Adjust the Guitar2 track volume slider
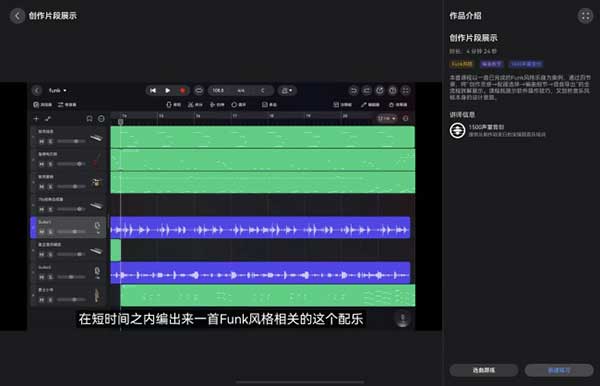This screenshot has width=600, height=386. (71, 277)
